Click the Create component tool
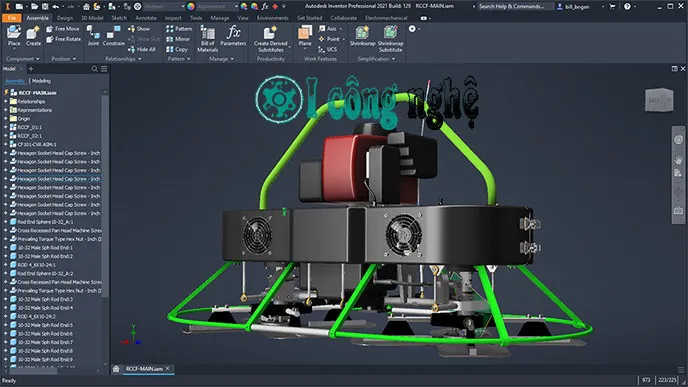Screen dimensions: 688x387 click(33, 36)
